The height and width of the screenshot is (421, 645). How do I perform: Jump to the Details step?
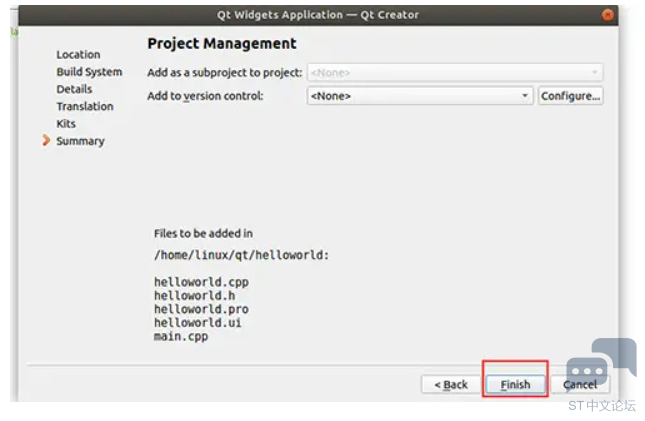(x=74, y=89)
